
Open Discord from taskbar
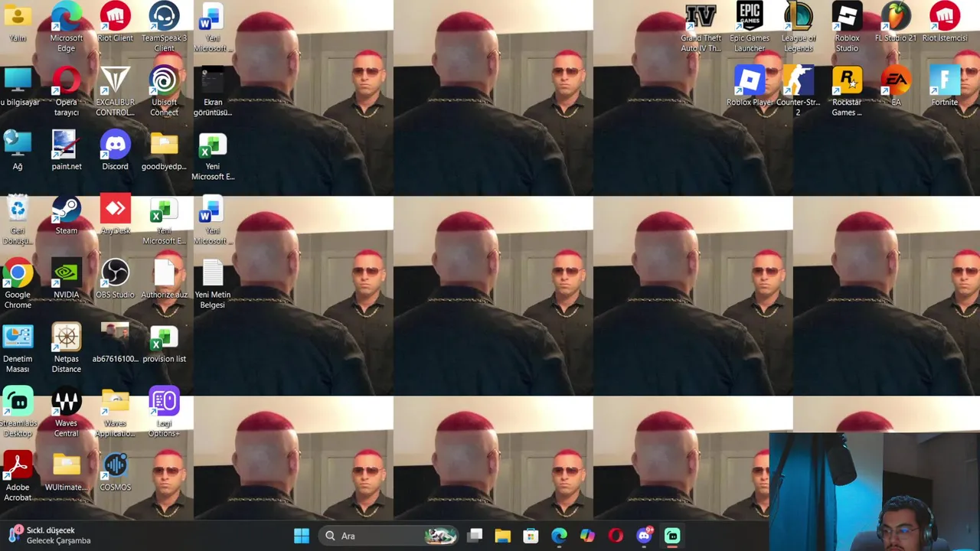[x=645, y=535]
